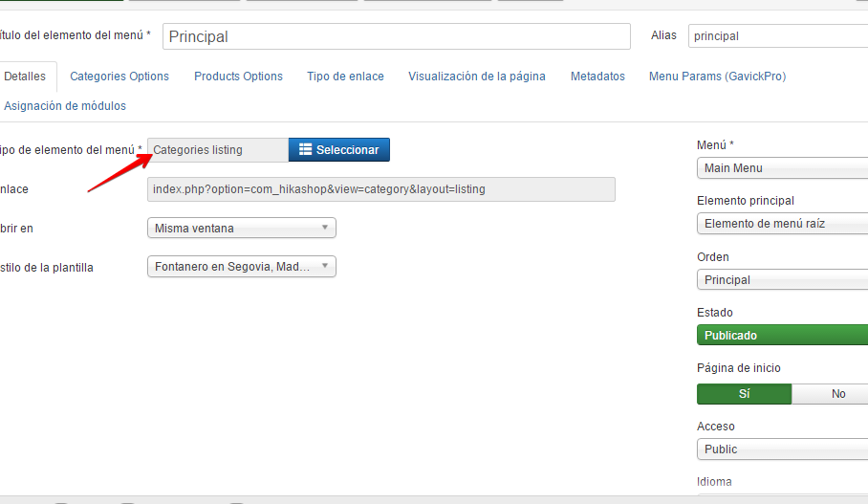Viewport: 868px width, 504px height.
Task: Set Página de inicio to Sí
Action: (744, 394)
